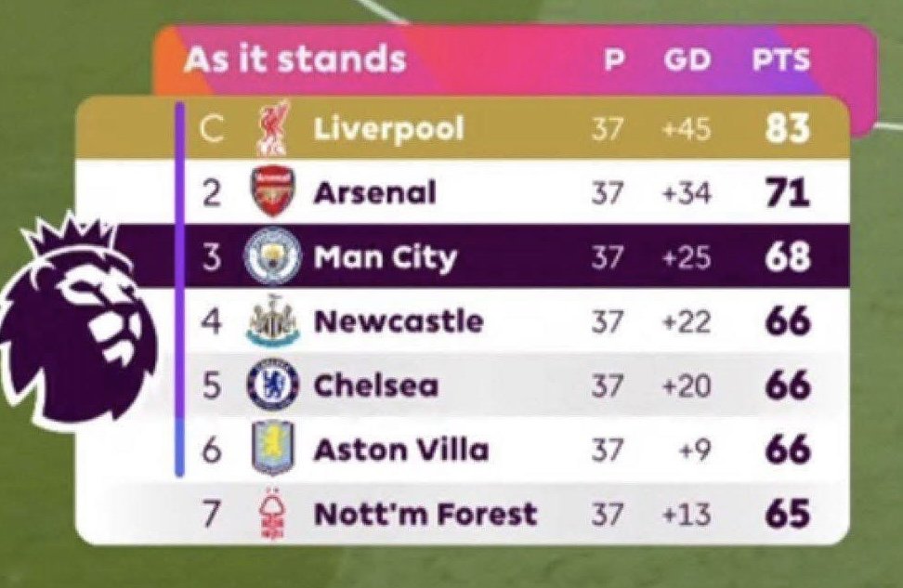
Task: Click the Newcastle club crest
Action: coord(272,320)
